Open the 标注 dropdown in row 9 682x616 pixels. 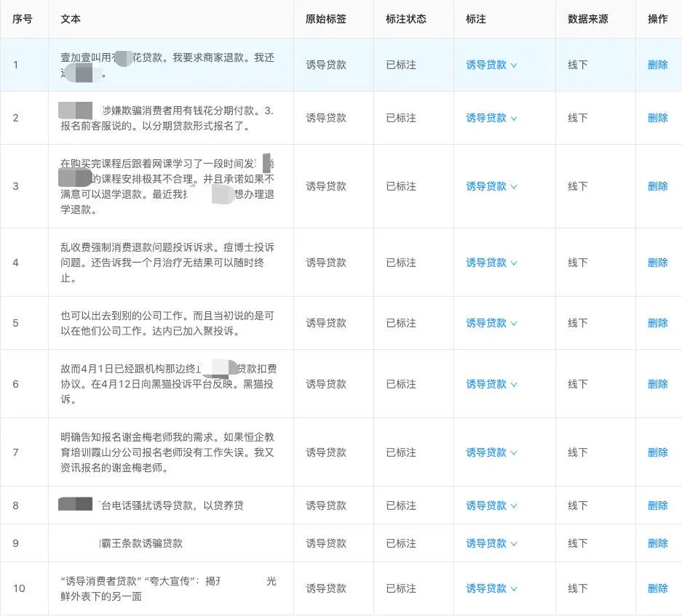[x=491, y=543]
